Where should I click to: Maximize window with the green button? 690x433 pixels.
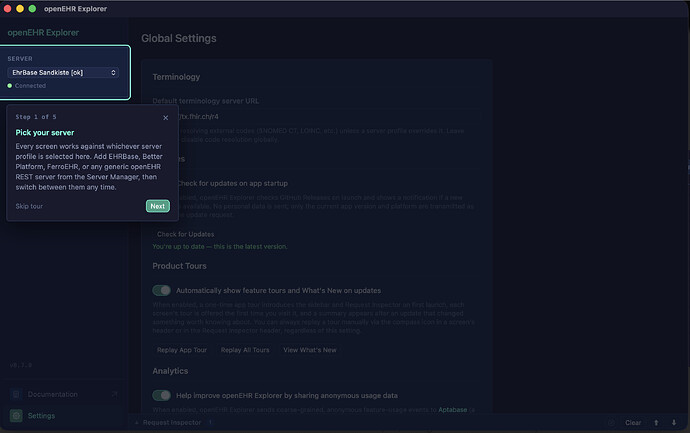click(x=32, y=8)
